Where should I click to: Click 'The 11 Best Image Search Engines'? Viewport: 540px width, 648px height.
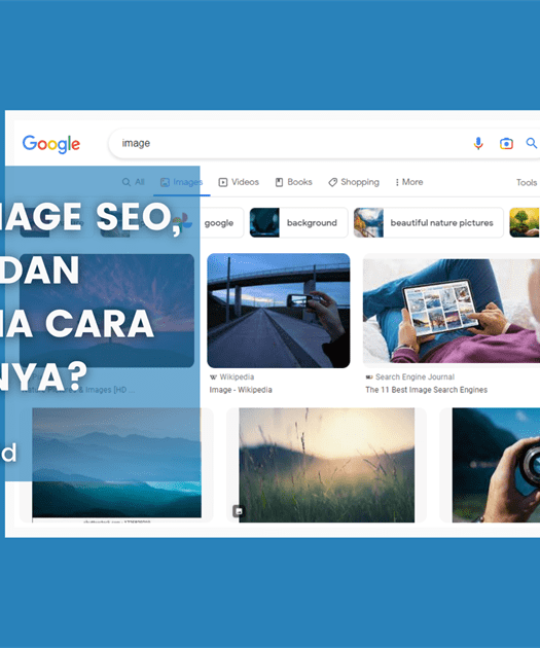pyautogui.click(x=426, y=390)
